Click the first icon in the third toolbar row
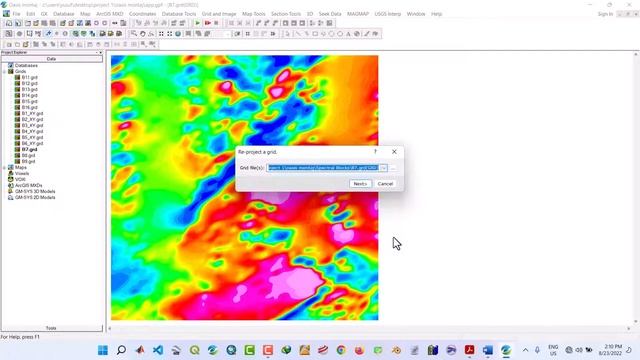The image size is (640, 360). point(9,44)
